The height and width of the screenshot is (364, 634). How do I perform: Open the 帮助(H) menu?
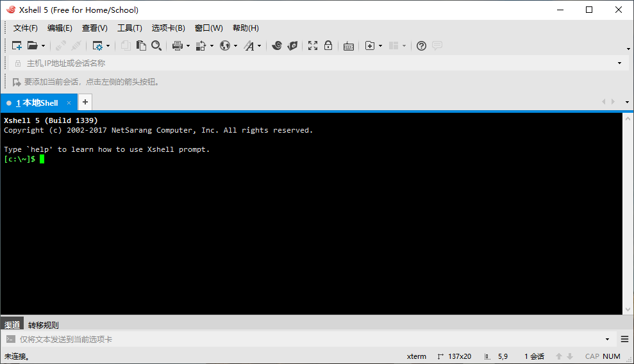click(x=246, y=28)
